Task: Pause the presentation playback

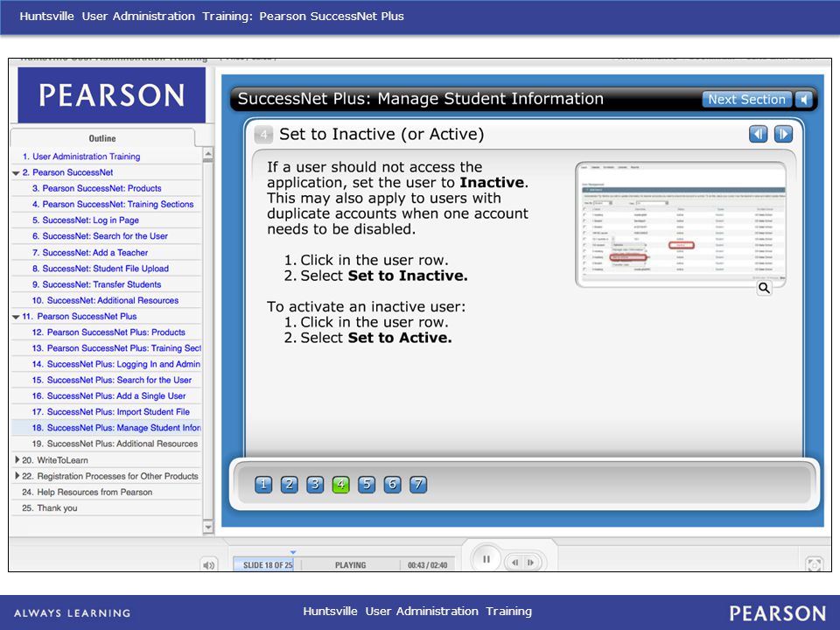Action: click(486, 559)
